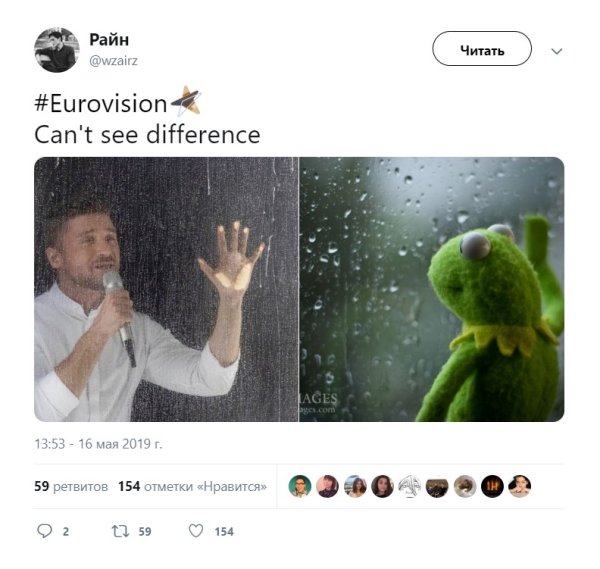Open the Райн display name link
This screenshot has width=600, height=569.
point(109,40)
